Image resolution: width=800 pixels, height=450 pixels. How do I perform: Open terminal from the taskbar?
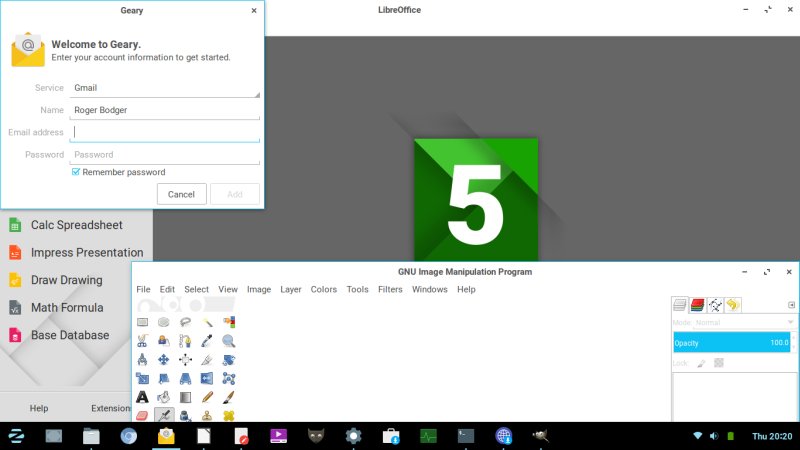pyautogui.click(x=466, y=436)
